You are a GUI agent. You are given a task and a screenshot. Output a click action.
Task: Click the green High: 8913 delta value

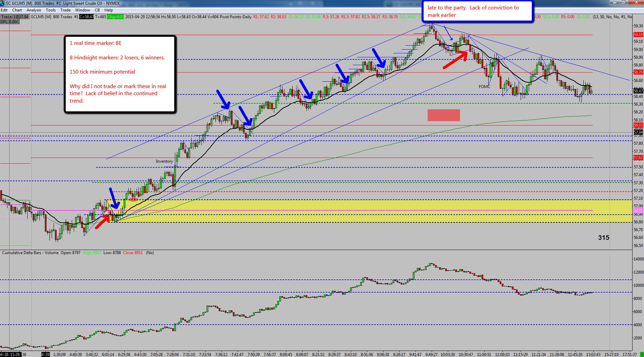[92, 253]
